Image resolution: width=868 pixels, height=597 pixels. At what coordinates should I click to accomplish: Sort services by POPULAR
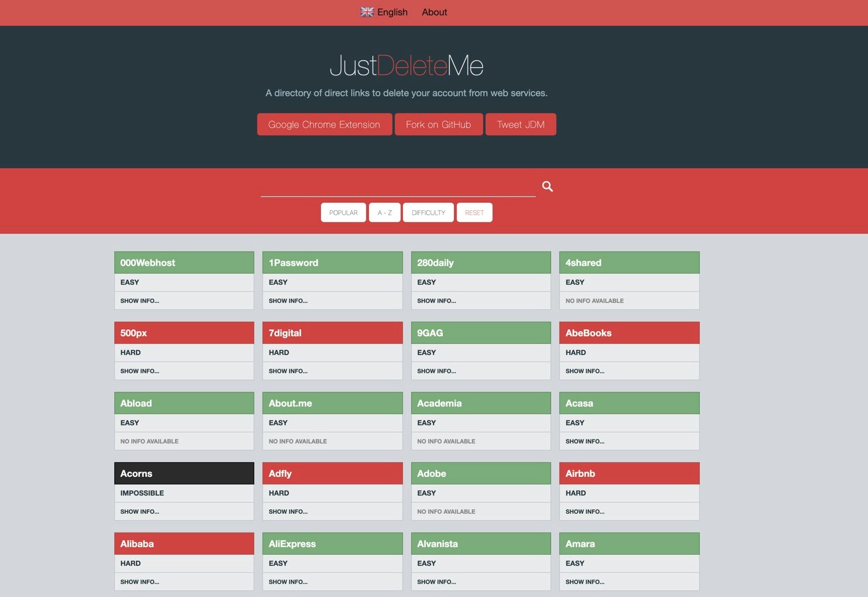click(x=343, y=212)
